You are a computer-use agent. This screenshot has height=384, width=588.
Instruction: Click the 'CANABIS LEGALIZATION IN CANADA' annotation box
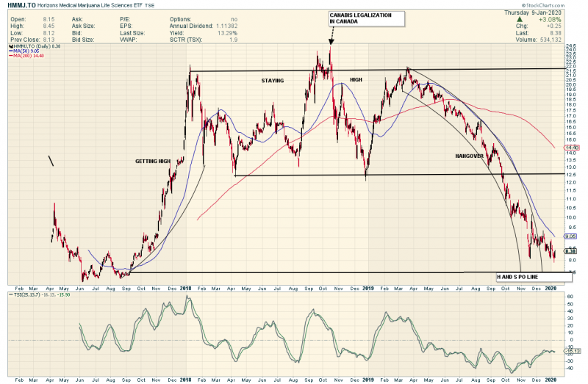point(367,19)
